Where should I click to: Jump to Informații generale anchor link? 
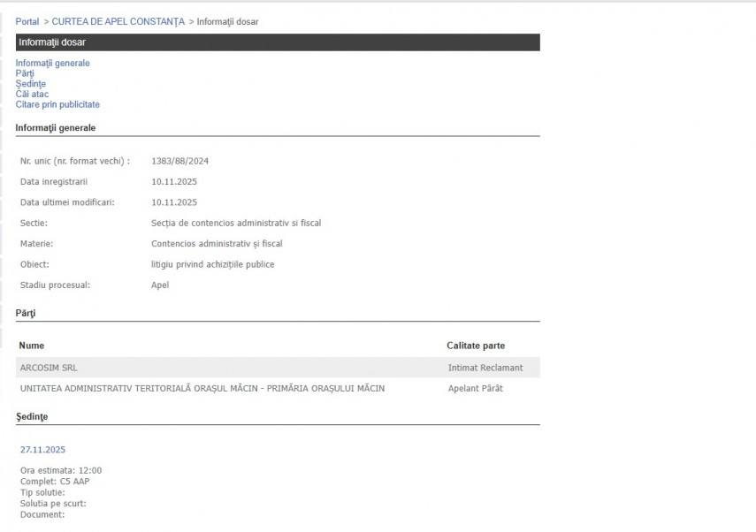pos(52,64)
